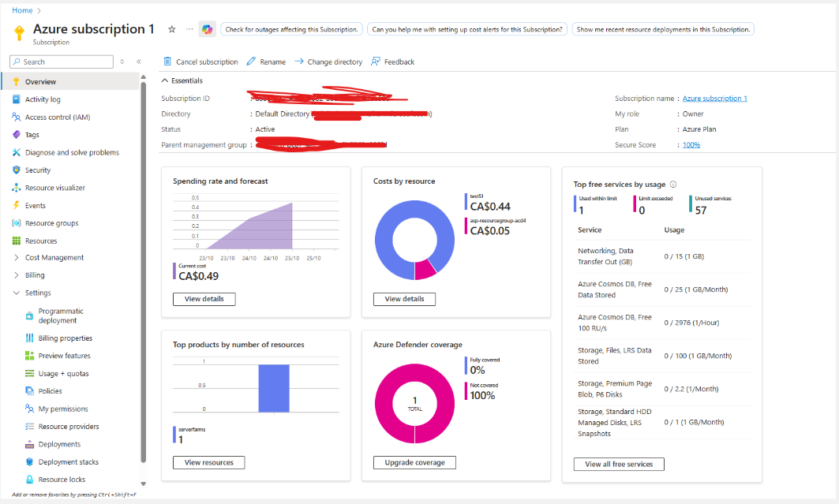Click the Billing properties icon
Screen dimensions: 839x504
point(29,338)
